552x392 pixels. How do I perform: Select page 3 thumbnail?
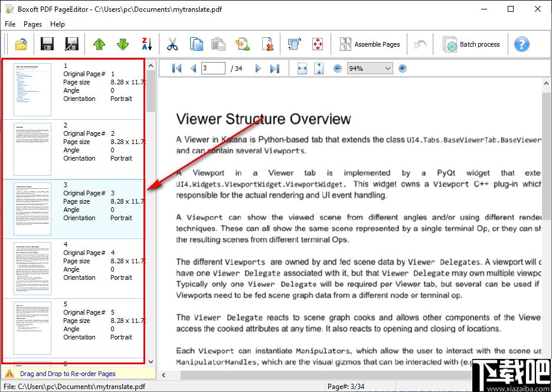point(32,208)
